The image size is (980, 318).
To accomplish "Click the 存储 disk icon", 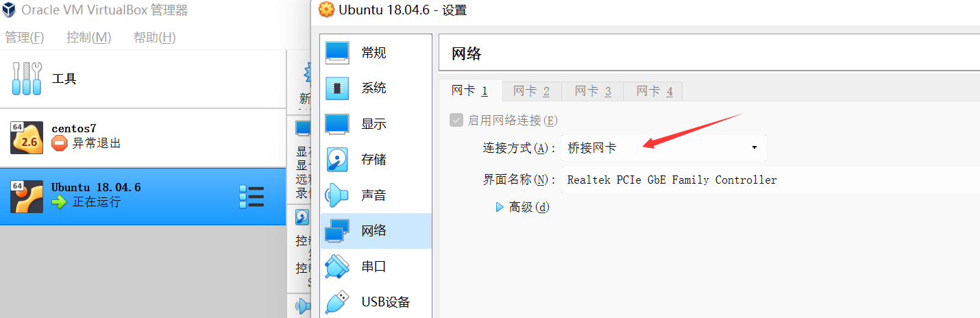I will coord(337,160).
